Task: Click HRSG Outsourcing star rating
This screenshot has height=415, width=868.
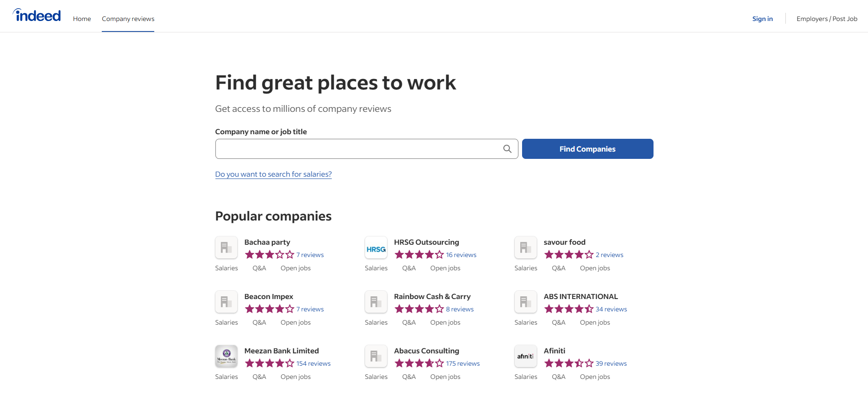Action: pyautogui.click(x=419, y=255)
